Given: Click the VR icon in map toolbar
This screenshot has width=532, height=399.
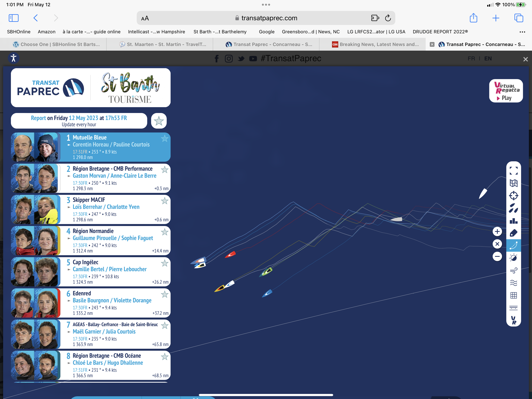Looking at the screenshot, I should click(x=514, y=320).
